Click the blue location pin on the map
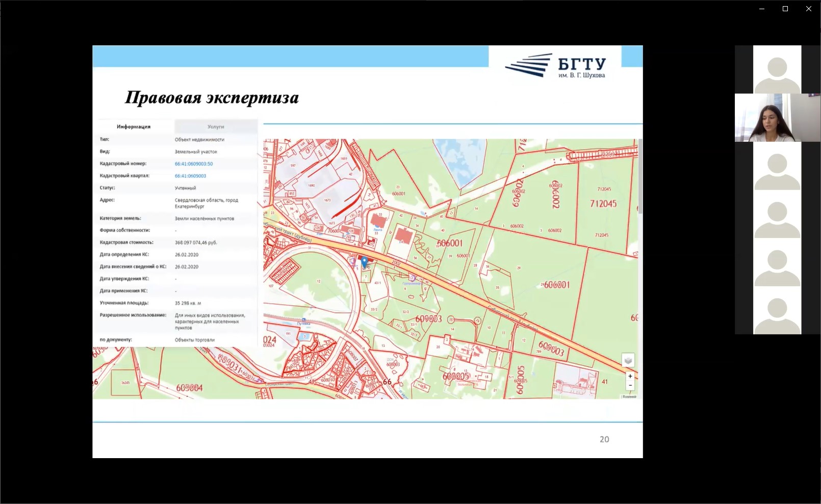Screen dimensions: 821x504 pyautogui.click(x=364, y=262)
